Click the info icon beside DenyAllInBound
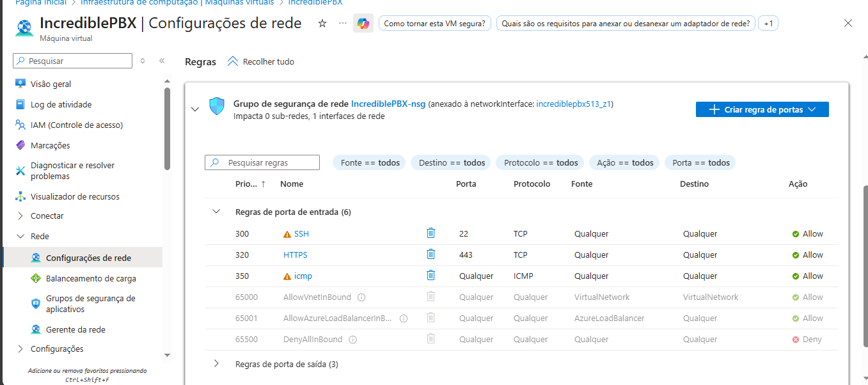Viewport: 868px width, 385px height. tap(352, 340)
